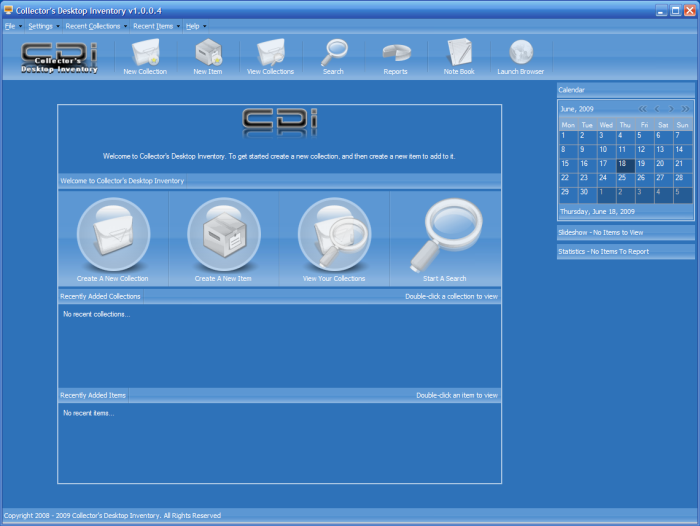Click the dropdown arrow next to File

pyautogui.click(x=21, y=26)
